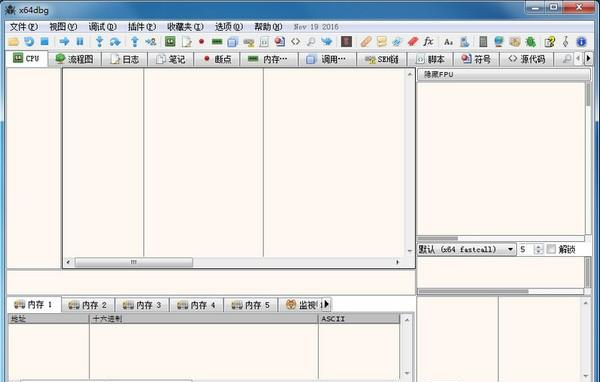The height and width of the screenshot is (382, 600).
Task: Click the blue run arrow icon
Action: 64,41
